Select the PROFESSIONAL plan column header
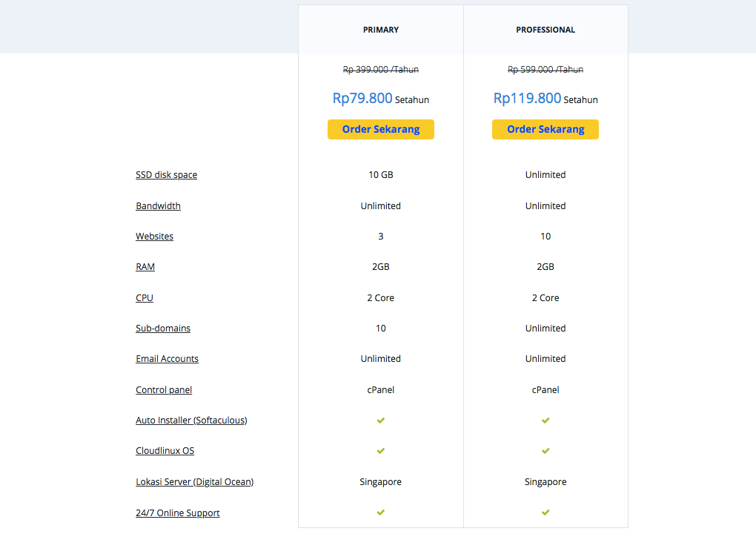Screen dimensions: 756x557 coord(546,30)
